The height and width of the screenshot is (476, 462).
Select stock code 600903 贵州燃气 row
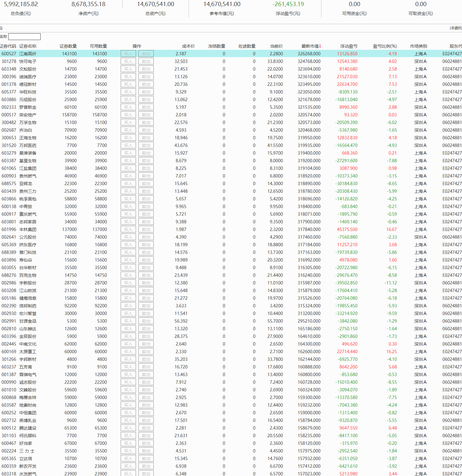click(9, 176)
